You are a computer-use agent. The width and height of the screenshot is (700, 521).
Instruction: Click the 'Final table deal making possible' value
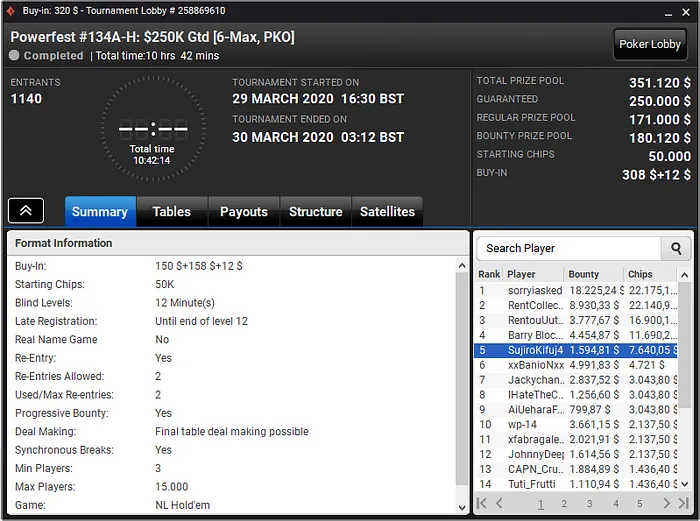[232, 432]
